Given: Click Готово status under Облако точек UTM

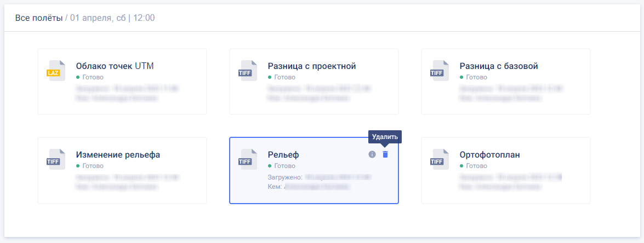Looking at the screenshot, I should pos(93,77).
